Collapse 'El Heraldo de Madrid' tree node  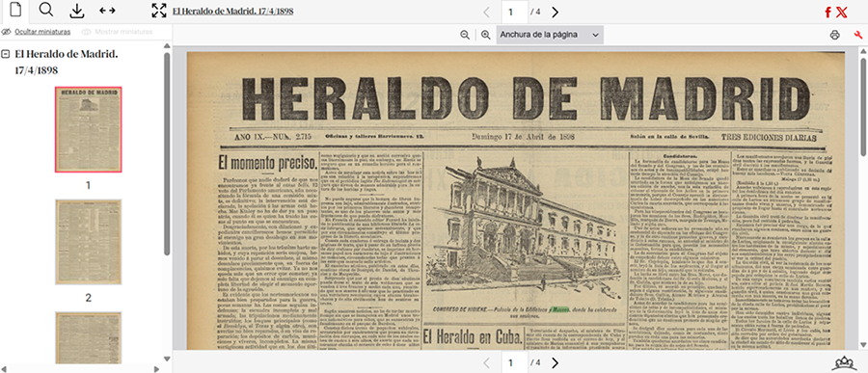pyautogui.click(x=6, y=54)
